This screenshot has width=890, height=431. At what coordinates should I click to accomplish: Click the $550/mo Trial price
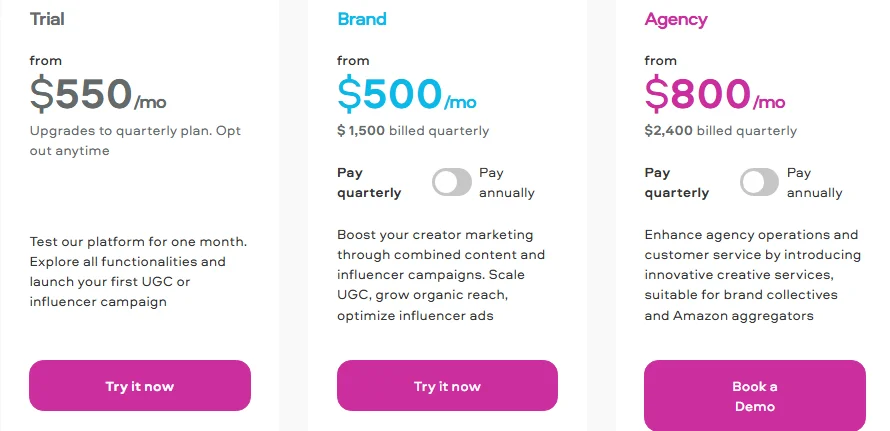click(98, 95)
